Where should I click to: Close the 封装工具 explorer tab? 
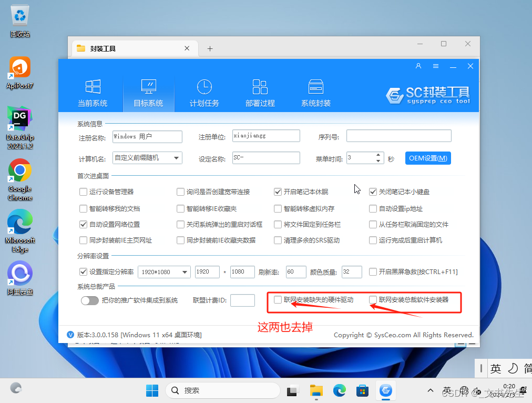click(x=187, y=48)
